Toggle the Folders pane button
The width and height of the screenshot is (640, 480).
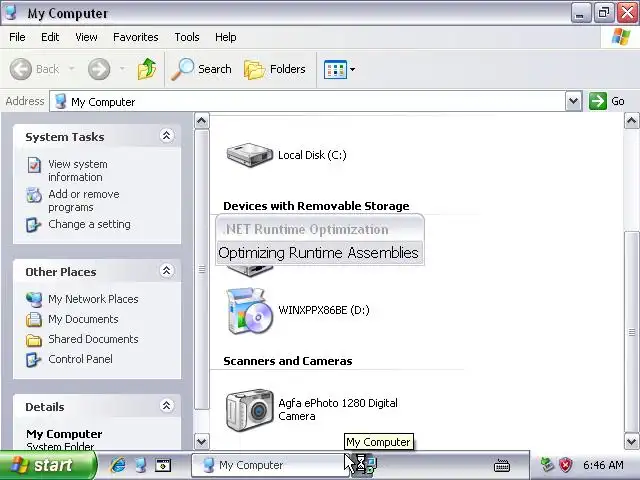(275, 69)
